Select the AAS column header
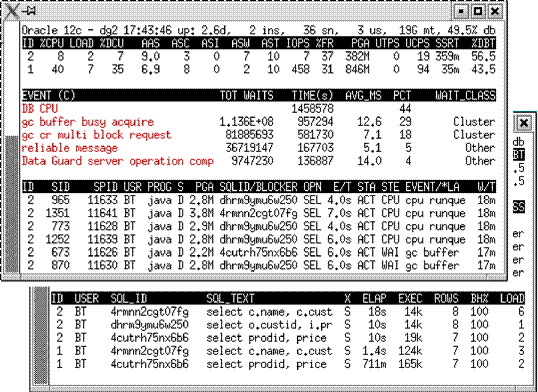538x392 pixels. tap(150, 43)
